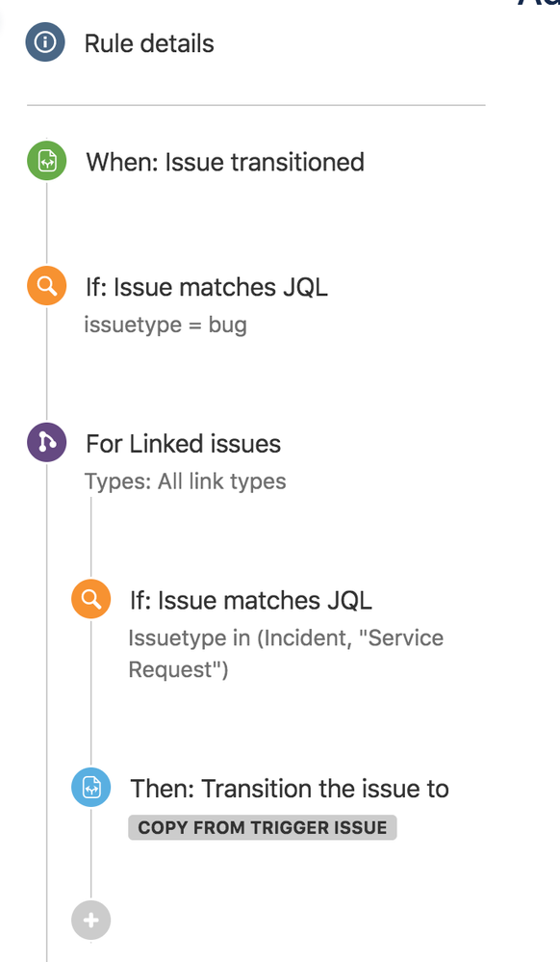The width and height of the screenshot is (560, 962).
Task: Open the Then: Transition the issue action
Action: tap(289, 788)
